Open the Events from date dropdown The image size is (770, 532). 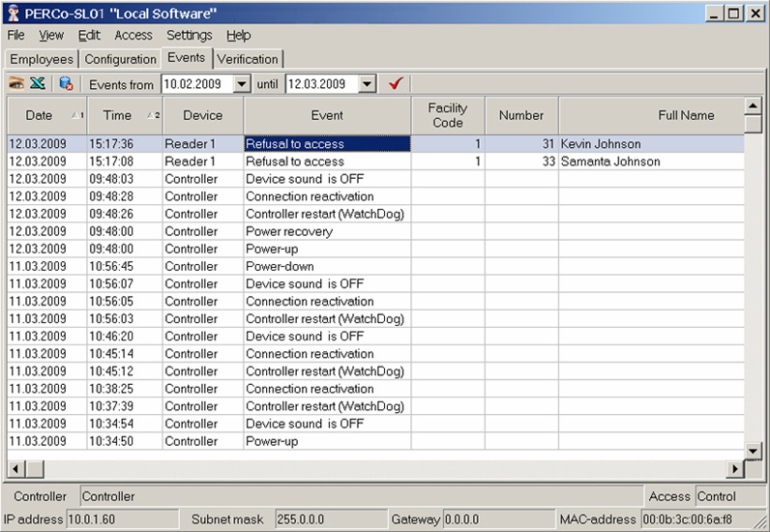tap(242, 84)
